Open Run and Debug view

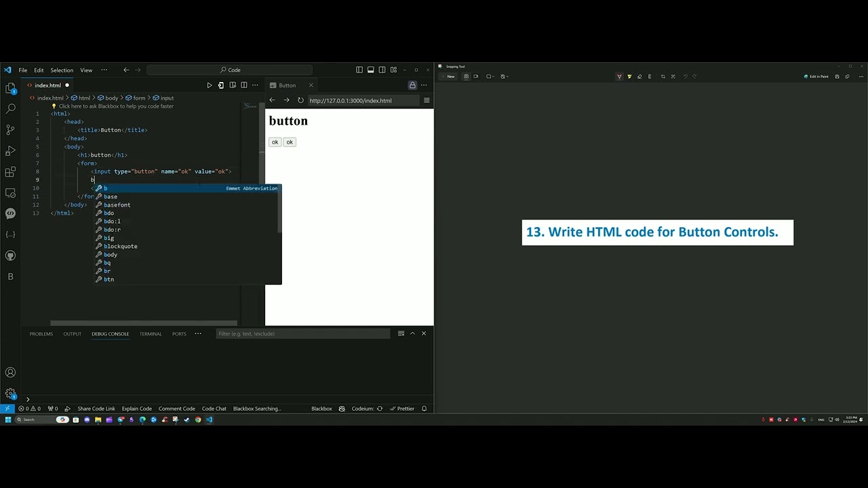10,150
